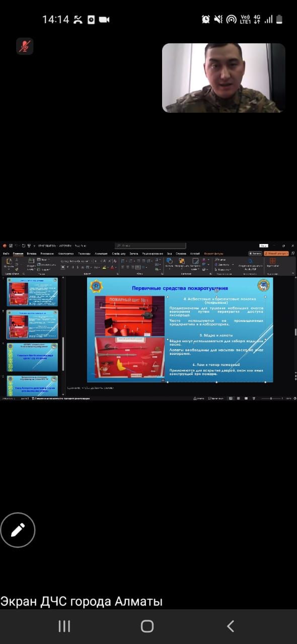The image size is (297, 644).
Task: Click the Запись button at the ribbon's right
Action: pos(255,254)
